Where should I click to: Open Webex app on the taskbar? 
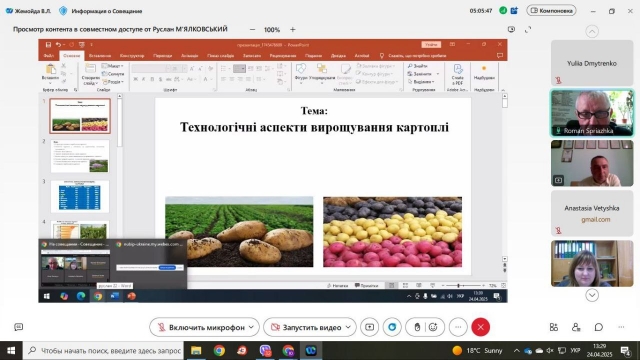(x=311, y=351)
